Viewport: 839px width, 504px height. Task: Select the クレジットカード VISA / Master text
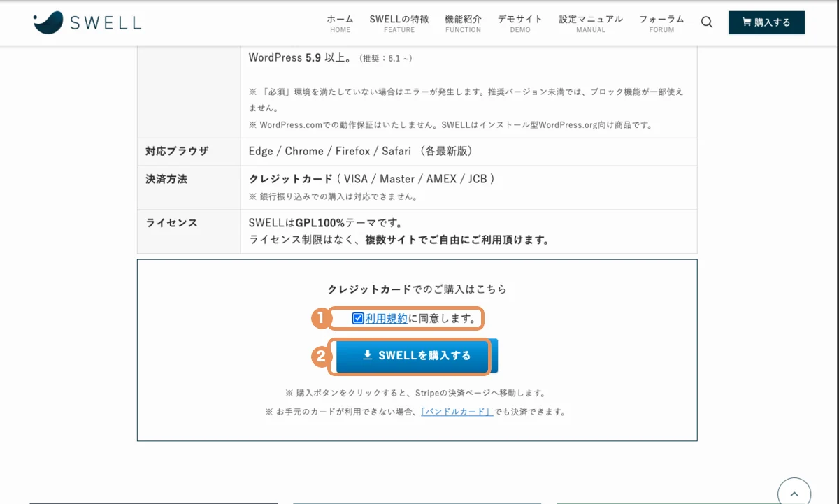click(x=372, y=179)
